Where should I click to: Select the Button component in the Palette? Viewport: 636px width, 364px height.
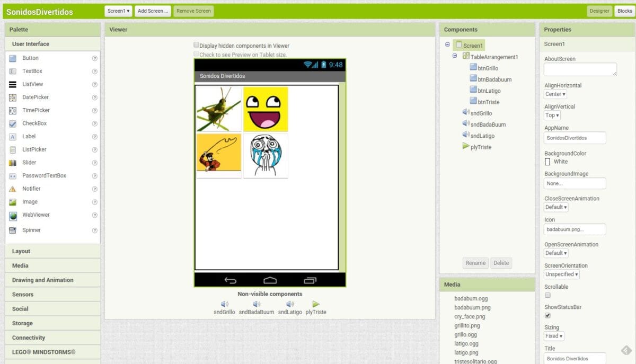pos(31,58)
